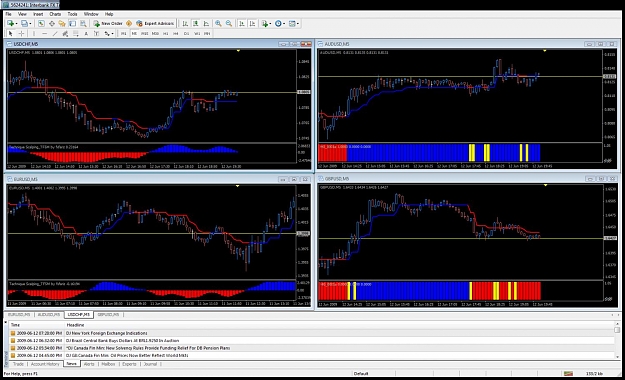The width and height of the screenshot is (625, 380).
Task: Toggle chart Auto Scroll
Action: click(242, 24)
